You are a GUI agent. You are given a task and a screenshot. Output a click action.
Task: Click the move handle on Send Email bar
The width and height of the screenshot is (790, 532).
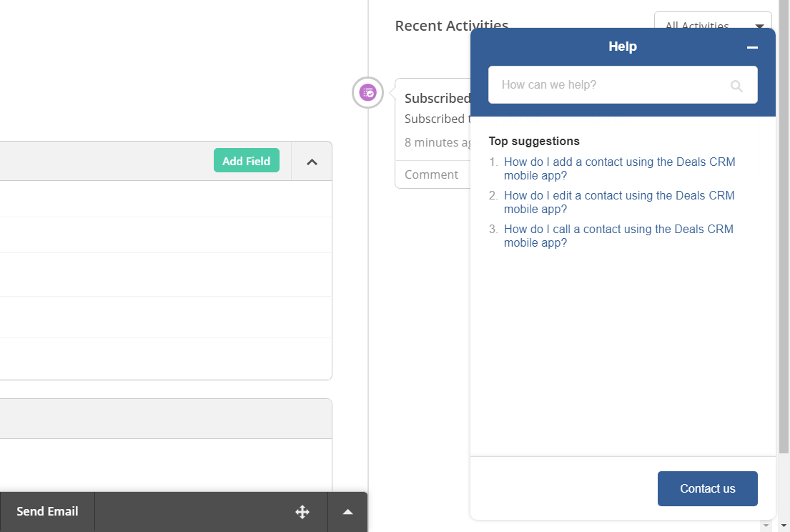point(302,512)
